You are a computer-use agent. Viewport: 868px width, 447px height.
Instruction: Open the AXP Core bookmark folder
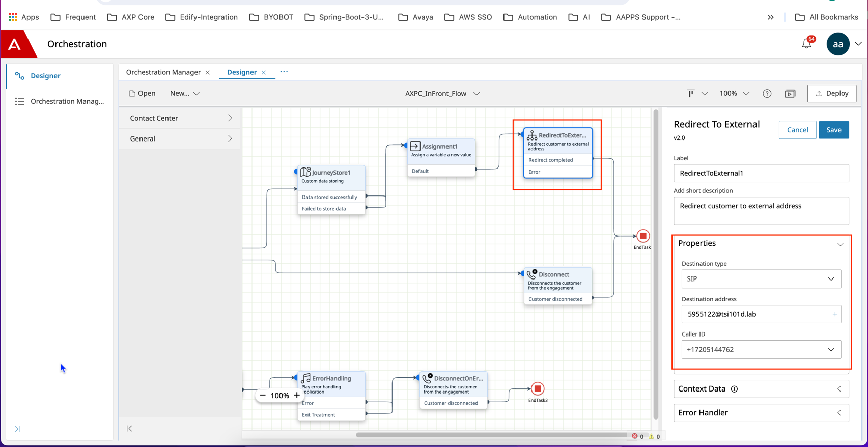coord(131,17)
